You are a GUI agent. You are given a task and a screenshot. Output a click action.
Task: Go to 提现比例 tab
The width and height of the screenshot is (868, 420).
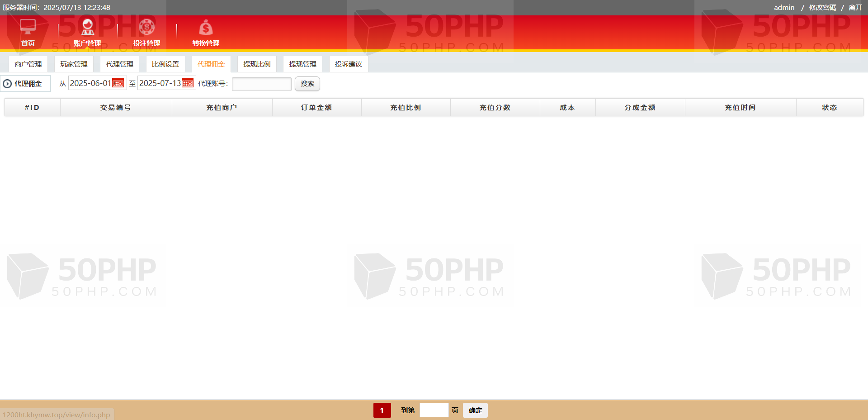pos(257,64)
